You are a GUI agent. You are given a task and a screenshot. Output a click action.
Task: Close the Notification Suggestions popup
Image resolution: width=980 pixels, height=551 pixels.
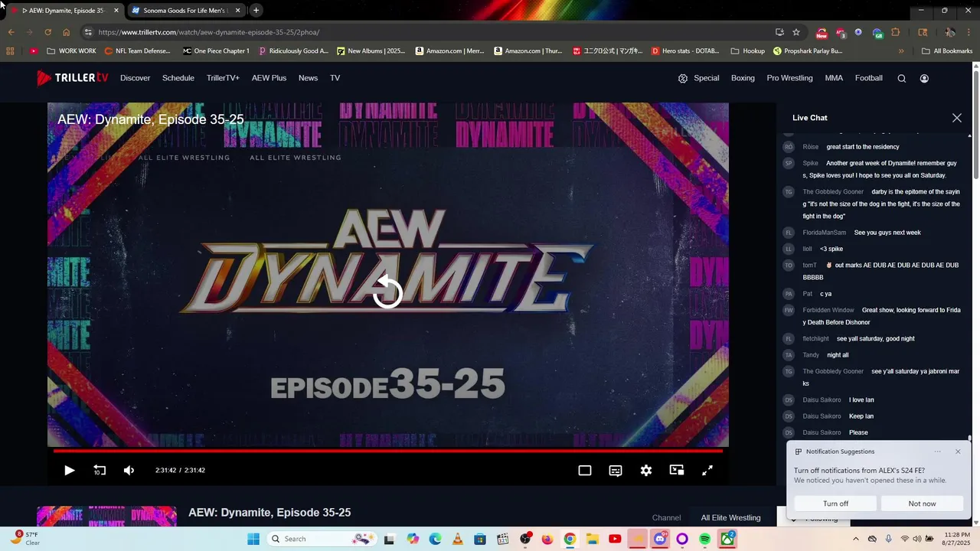pyautogui.click(x=957, y=452)
